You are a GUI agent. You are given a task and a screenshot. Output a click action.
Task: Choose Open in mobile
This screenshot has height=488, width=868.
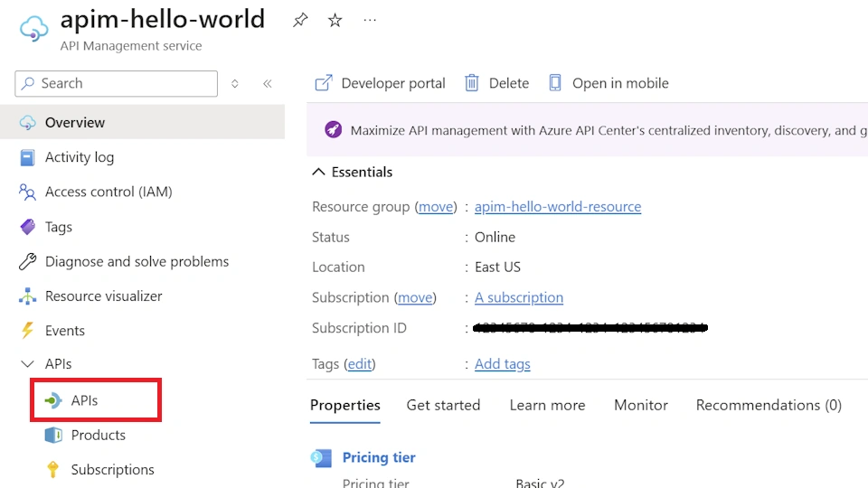(x=620, y=83)
